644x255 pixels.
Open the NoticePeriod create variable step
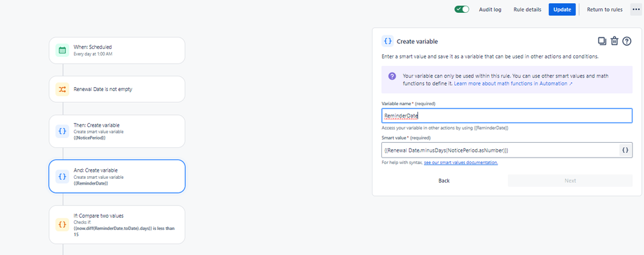(117, 131)
